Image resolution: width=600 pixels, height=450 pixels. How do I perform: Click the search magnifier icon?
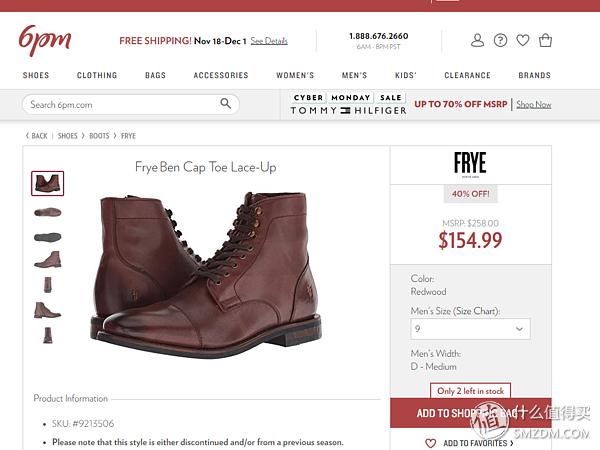(x=225, y=103)
